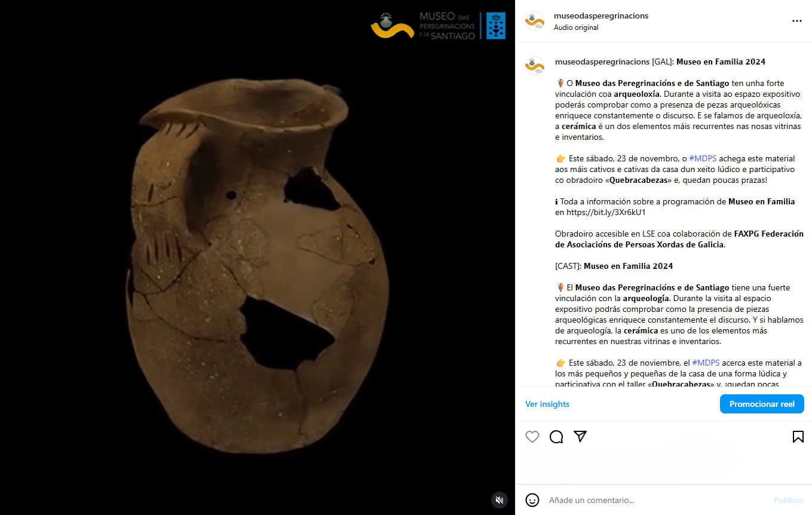Save the post with the bookmark icon
Screen dimensions: 812x515
(x=798, y=437)
